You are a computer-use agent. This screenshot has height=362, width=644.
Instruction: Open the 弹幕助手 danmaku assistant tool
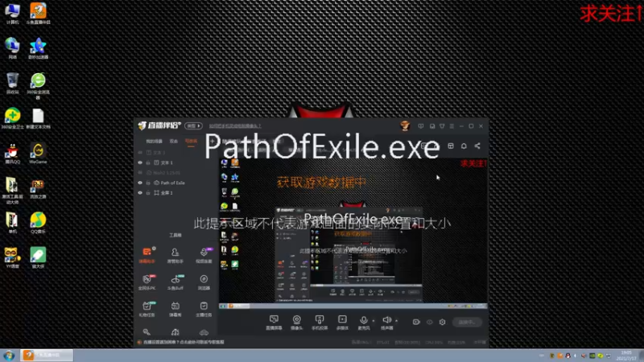[147, 255]
